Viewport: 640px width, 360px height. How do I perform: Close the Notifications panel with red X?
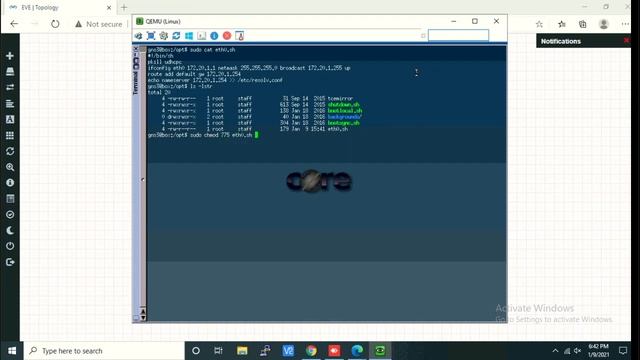point(627,40)
